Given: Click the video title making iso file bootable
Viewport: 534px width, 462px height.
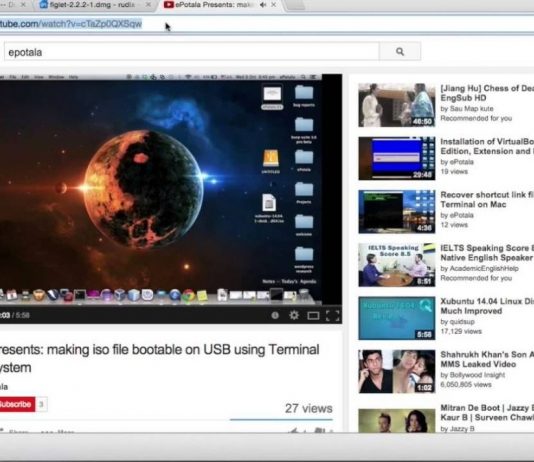Looking at the screenshot, I should 159,358.
